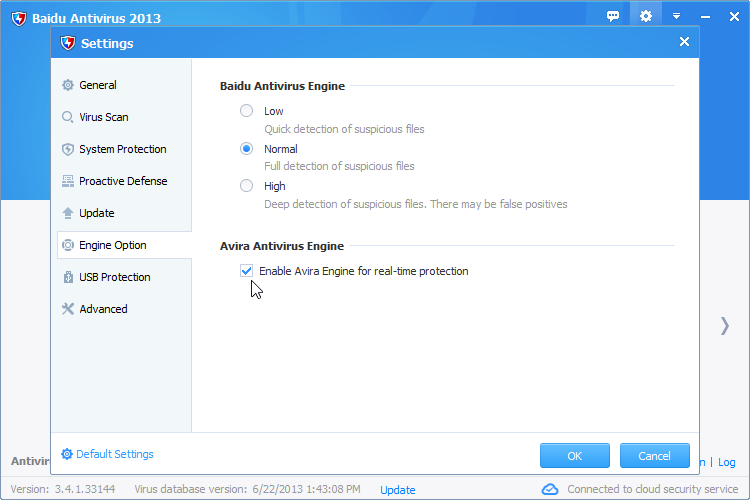Click the Default Settings link
This screenshot has width=751, height=501.
(115, 454)
